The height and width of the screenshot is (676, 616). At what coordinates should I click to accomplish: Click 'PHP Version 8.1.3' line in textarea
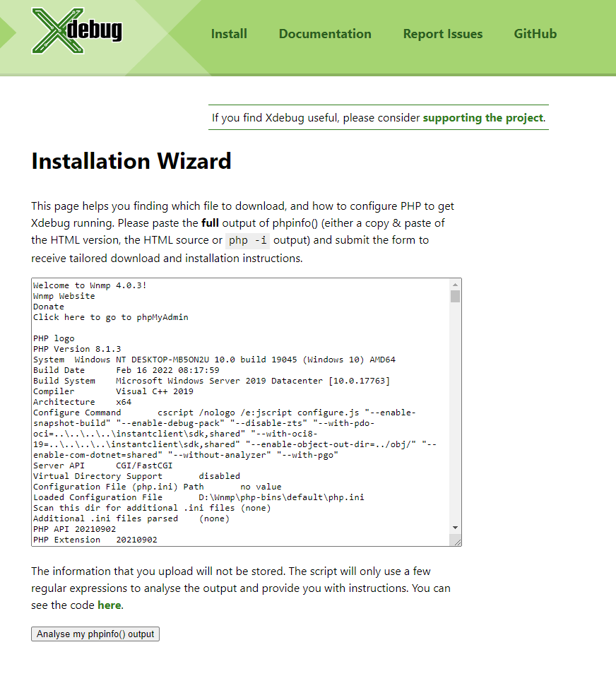77,349
